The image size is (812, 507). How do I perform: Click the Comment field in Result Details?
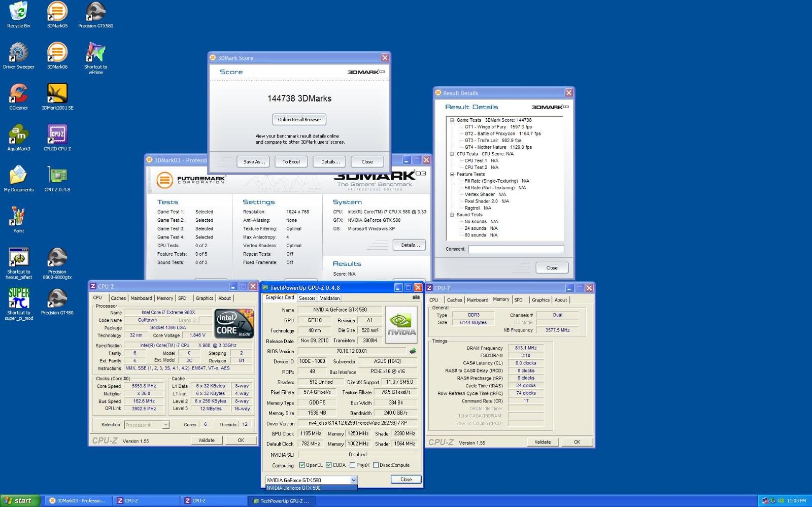click(x=516, y=249)
